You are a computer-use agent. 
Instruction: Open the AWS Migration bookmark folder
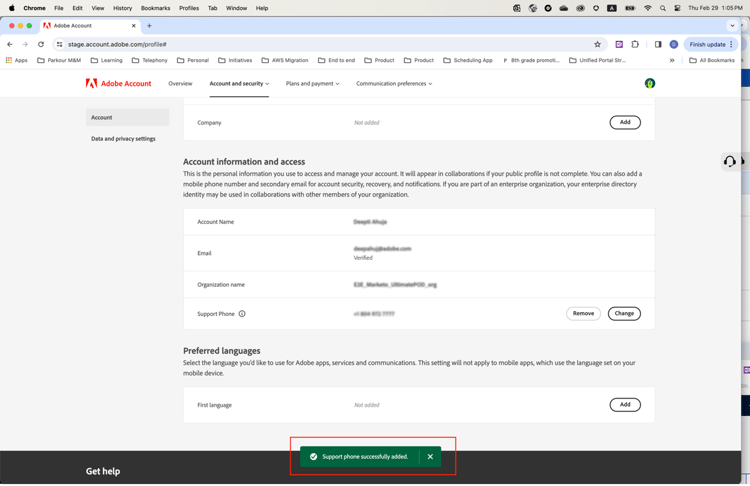click(285, 60)
